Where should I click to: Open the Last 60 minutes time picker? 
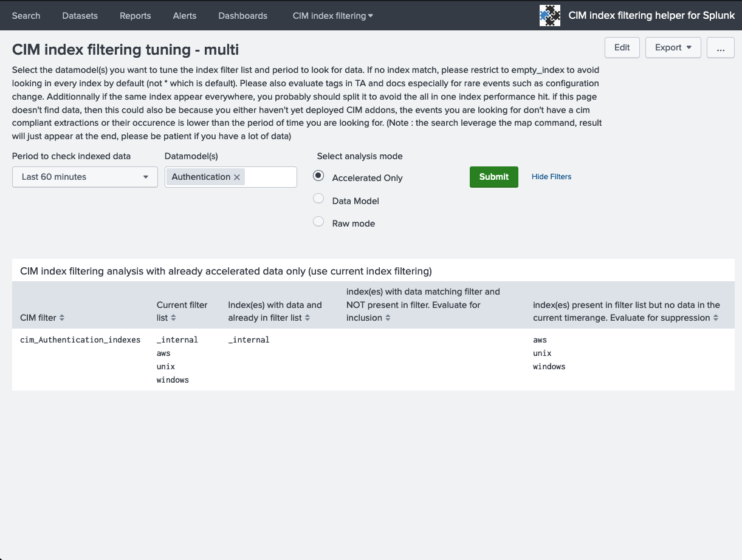coord(85,177)
